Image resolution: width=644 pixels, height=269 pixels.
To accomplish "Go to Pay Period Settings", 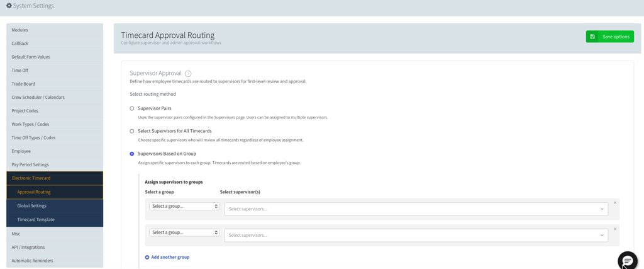I will coord(55,164).
